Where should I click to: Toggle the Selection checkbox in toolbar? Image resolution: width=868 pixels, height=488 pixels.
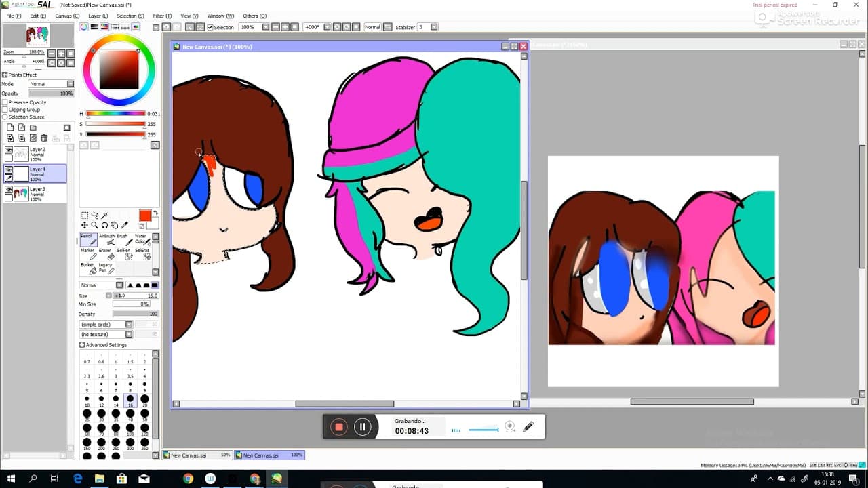click(x=210, y=27)
